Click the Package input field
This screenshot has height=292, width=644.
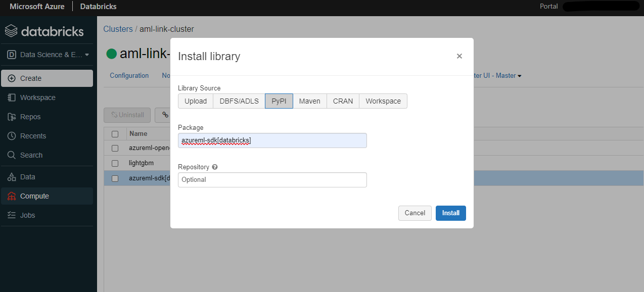click(x=272, y=140)
